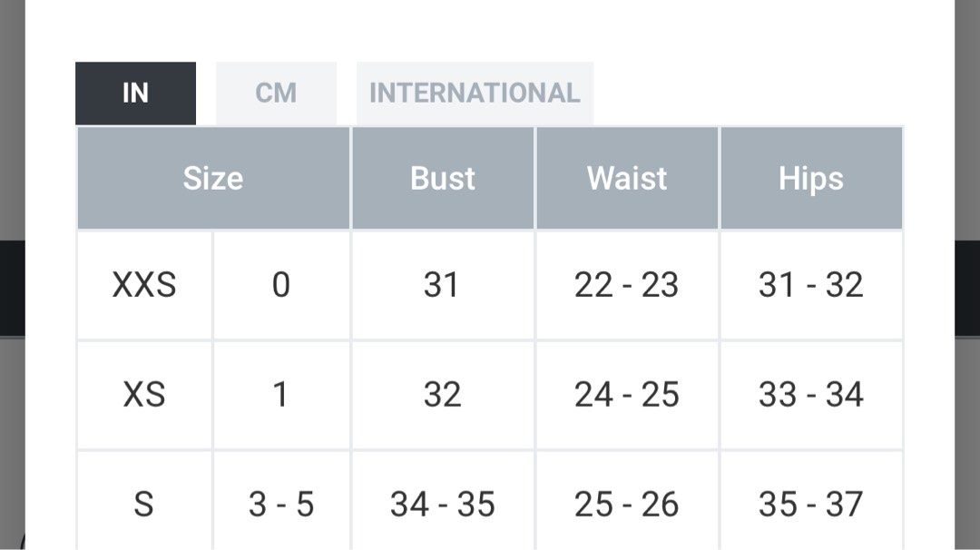Click the 3 - 5 size cell
This screenshot has height=550, width=980.
click(x=281, y=503)
